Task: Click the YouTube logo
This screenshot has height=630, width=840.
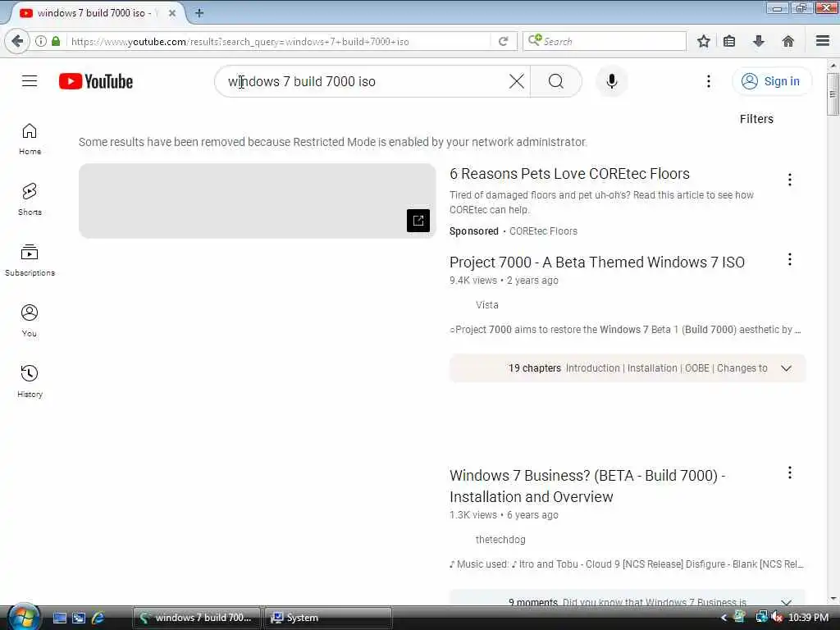Action: point(96,81)
